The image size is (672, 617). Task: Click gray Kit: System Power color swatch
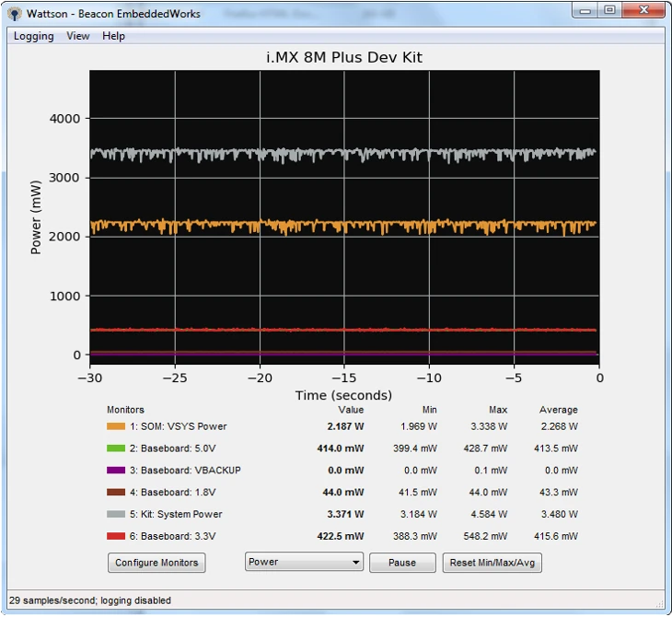[116, 515]
